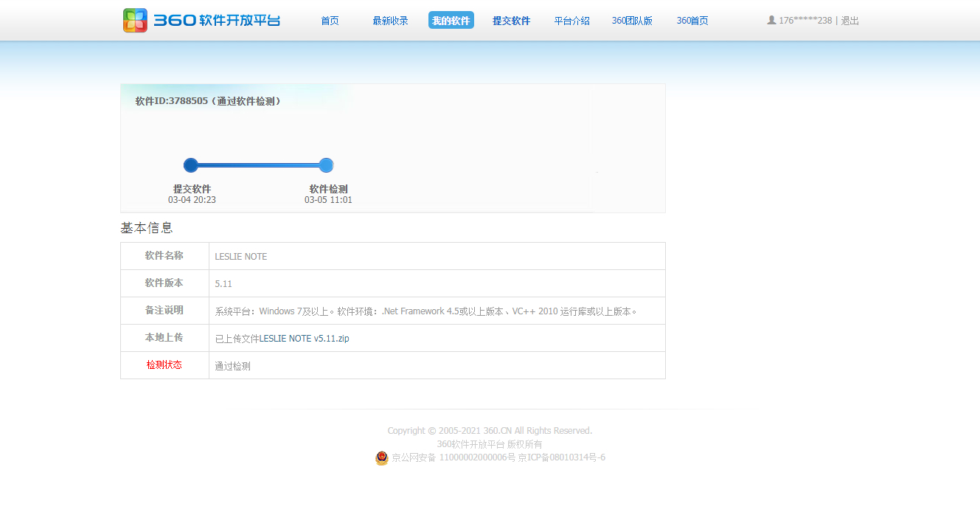Click the red 检测状态 label
The height and width of the screenshot is (515, 980).
pyautogui.click(x=164, y=365)
